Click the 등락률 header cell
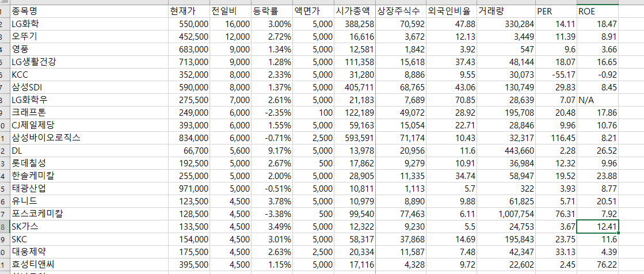 pyautogui.click(x=272, y=11)
